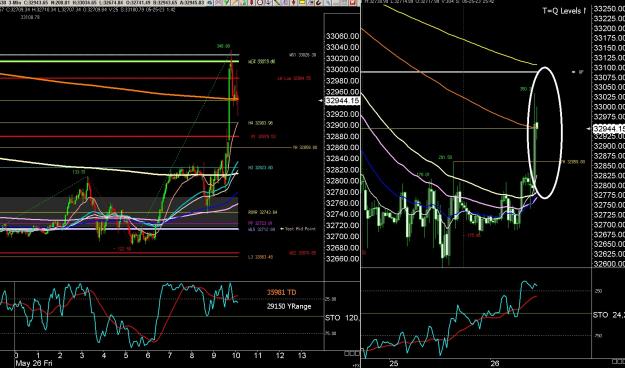The image size is (625, 368).
Task: Click the black hook-shaped toolbar icon
Action: coord(318,2)
